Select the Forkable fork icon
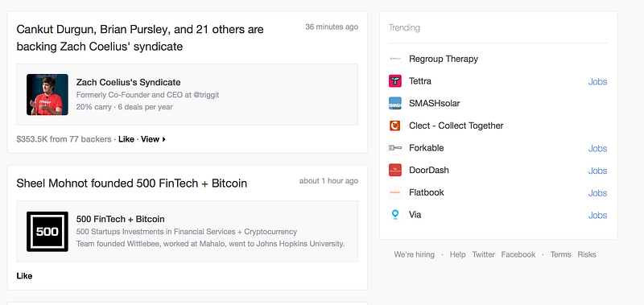The width and height of the screenshot is (644, 305). coord(394,148)
